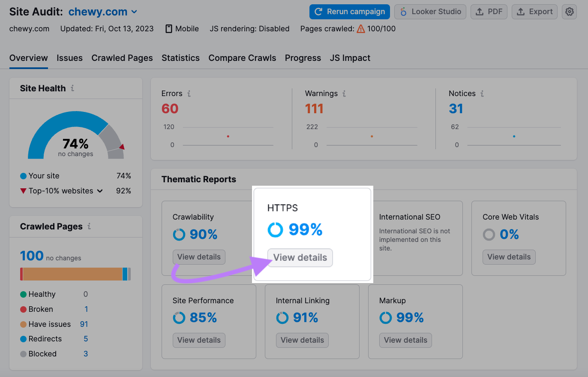
Task: Click the warning triangle by Pages crawled
Action: (x=361, y=29)
